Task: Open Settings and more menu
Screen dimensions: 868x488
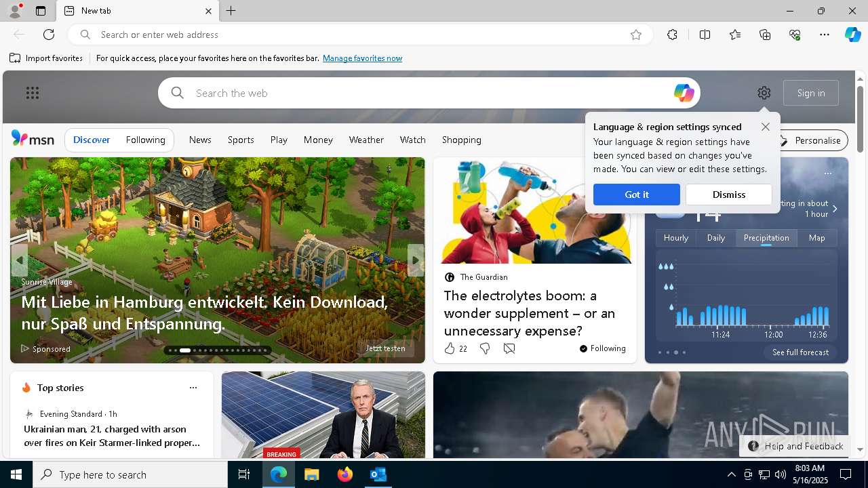Action: click(825, 35)
